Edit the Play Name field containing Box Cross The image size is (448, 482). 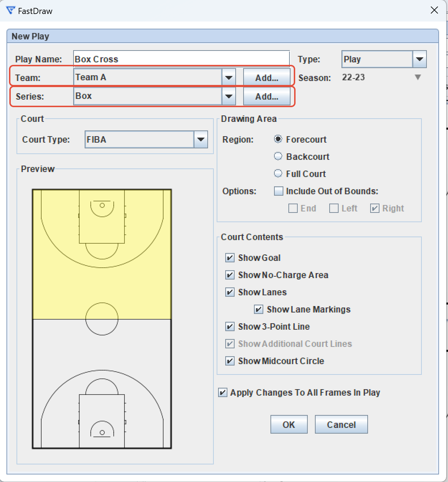tap(181, 59)
